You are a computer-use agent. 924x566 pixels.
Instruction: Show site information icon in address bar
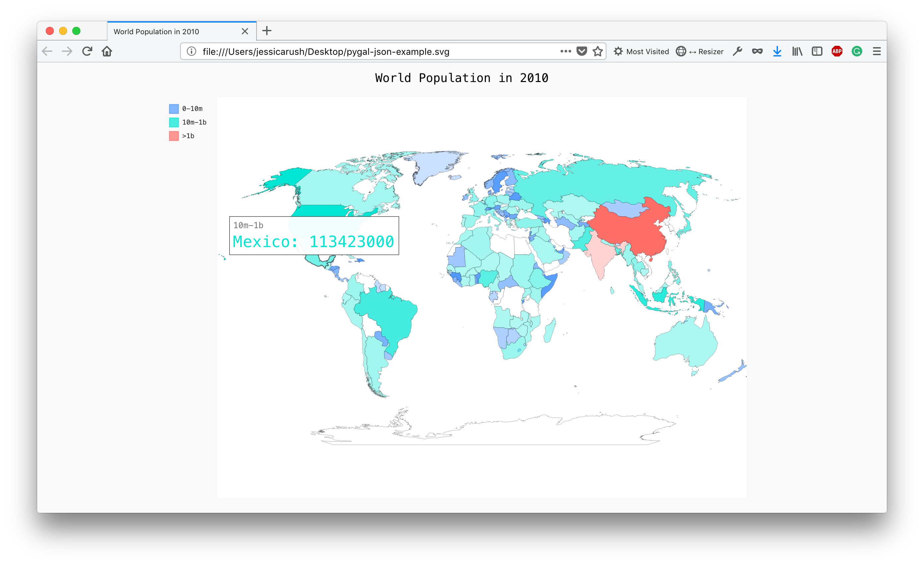pos(191,51)
